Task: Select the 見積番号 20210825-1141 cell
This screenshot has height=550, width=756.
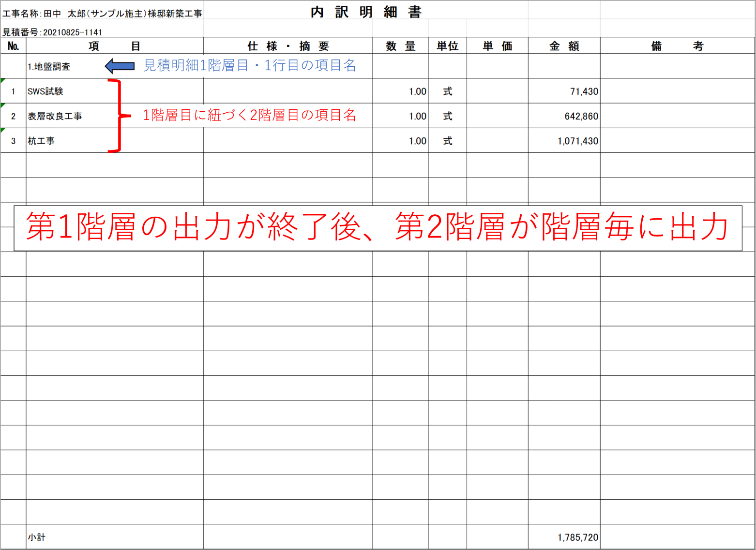Action: tap(52, 32)
